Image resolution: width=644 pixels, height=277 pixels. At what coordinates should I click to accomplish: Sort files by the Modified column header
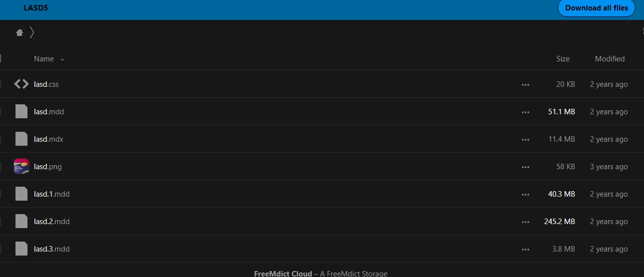tap(610, 59)
